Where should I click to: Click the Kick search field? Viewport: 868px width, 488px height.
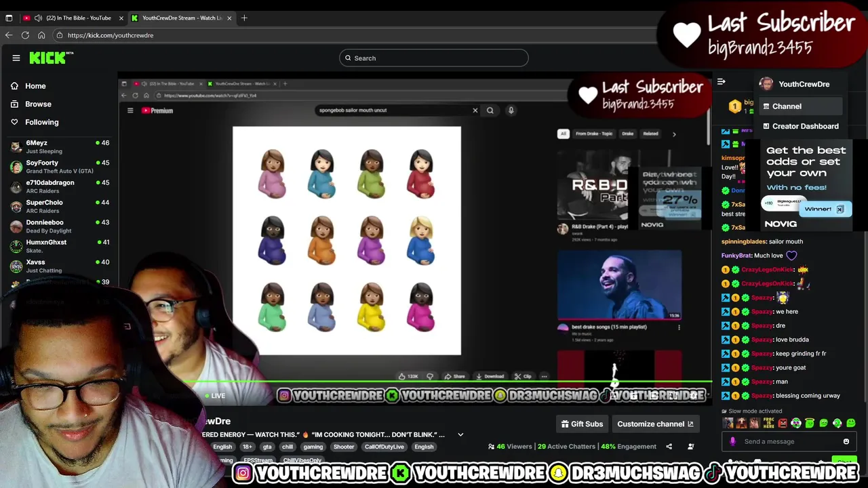tap(434, 58)
